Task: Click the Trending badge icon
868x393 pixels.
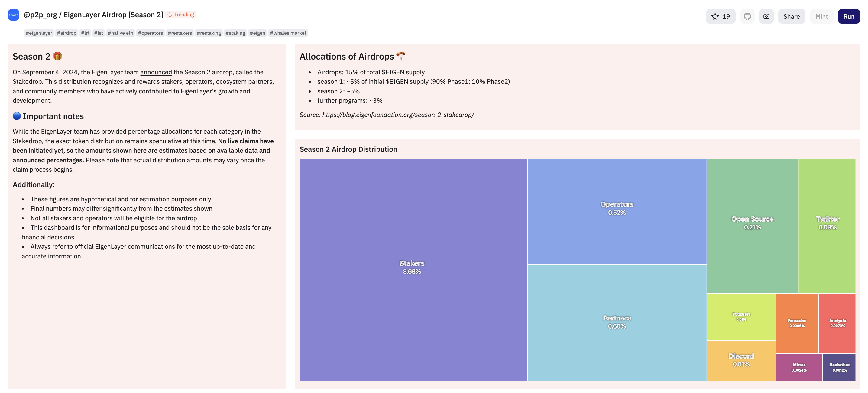Action: coord(170,15)
